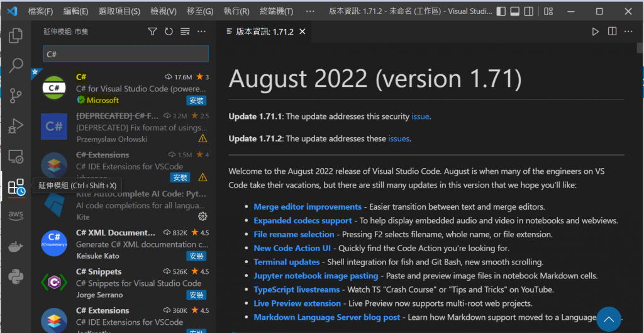This screenshot has height=333, width=644.
Task: Select Kite AutoComplete AI Code extension
Action: tap(124, 205)
